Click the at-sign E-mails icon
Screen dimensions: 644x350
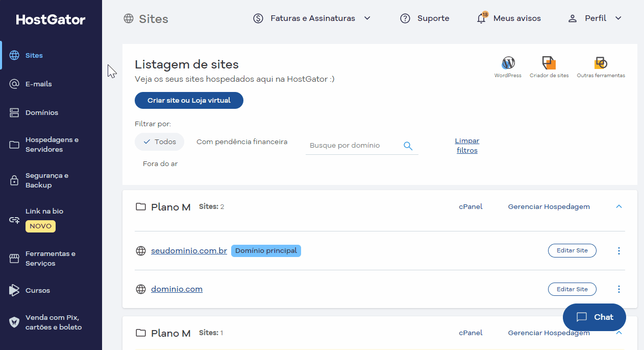pyautogui.click(x=14, y=84)
